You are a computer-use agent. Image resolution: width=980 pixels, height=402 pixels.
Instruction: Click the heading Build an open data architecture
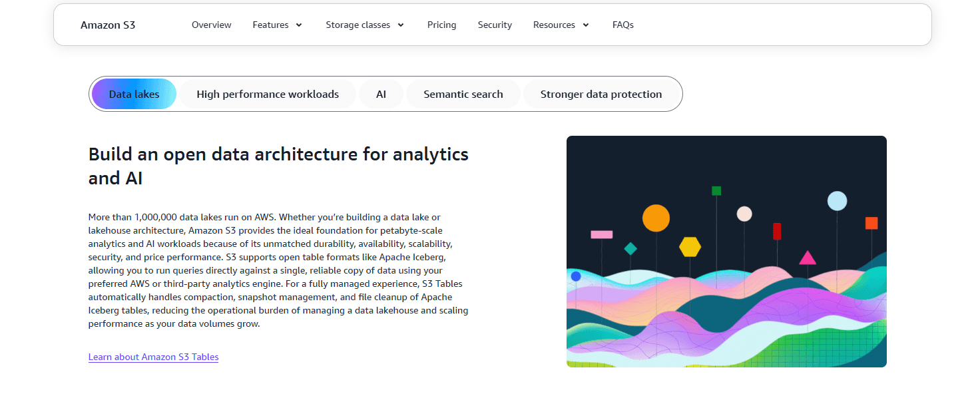coord(278,166)
